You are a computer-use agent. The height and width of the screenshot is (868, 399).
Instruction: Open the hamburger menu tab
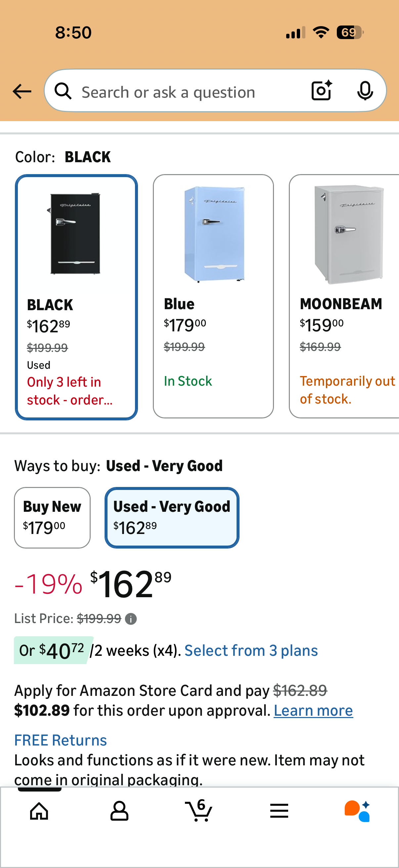pos(279,811)
